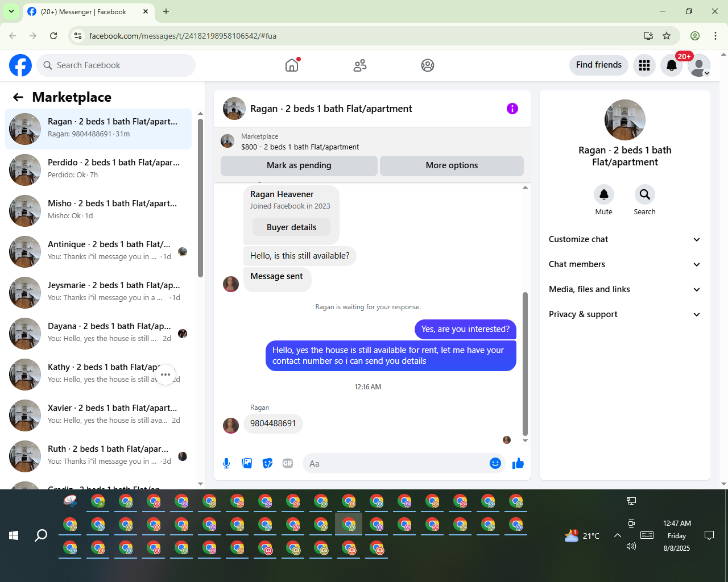Image resolution: width=728 pixels, height=582 pixels.
Task: Choose a GIF from the GIF icon
Action: click(x=288, y=463)
